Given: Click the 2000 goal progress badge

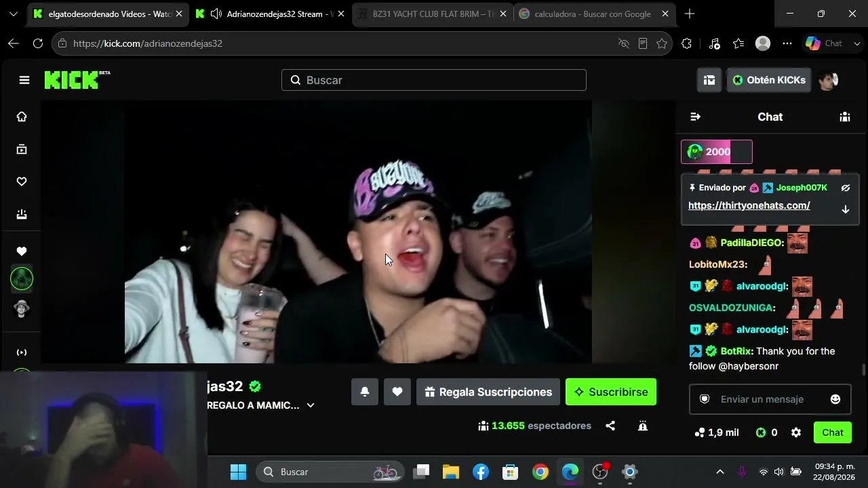Looking at the screenshot, I should click(717, 152).
